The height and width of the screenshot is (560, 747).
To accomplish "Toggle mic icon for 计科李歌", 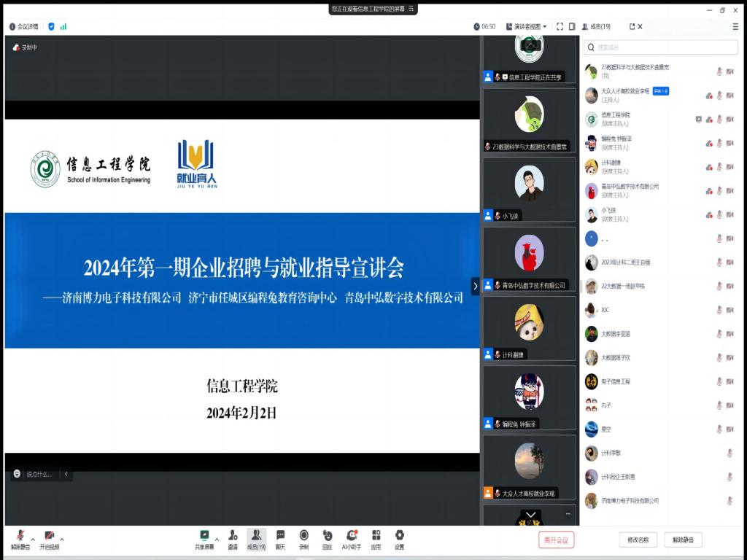I will click(729, 453).
